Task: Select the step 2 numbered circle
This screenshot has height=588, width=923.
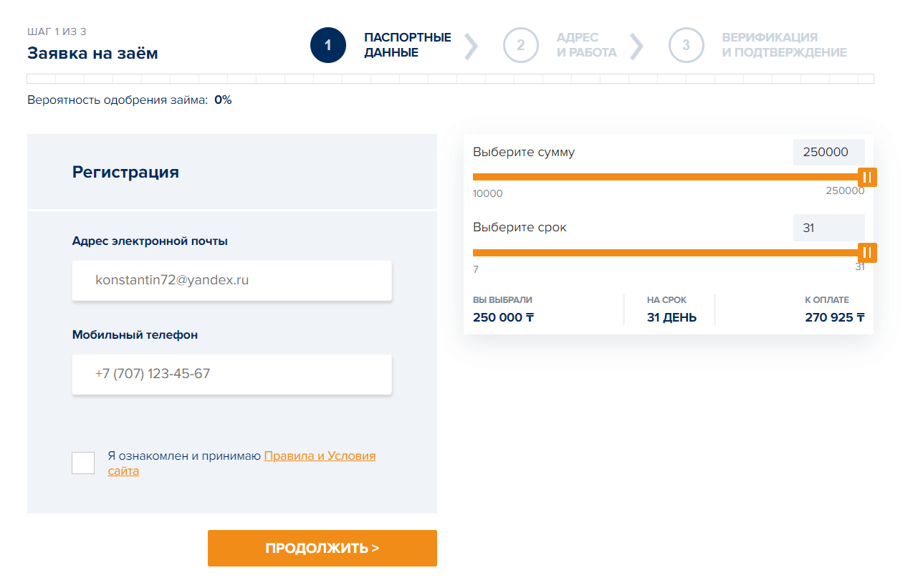Action: tap(521, 44)
